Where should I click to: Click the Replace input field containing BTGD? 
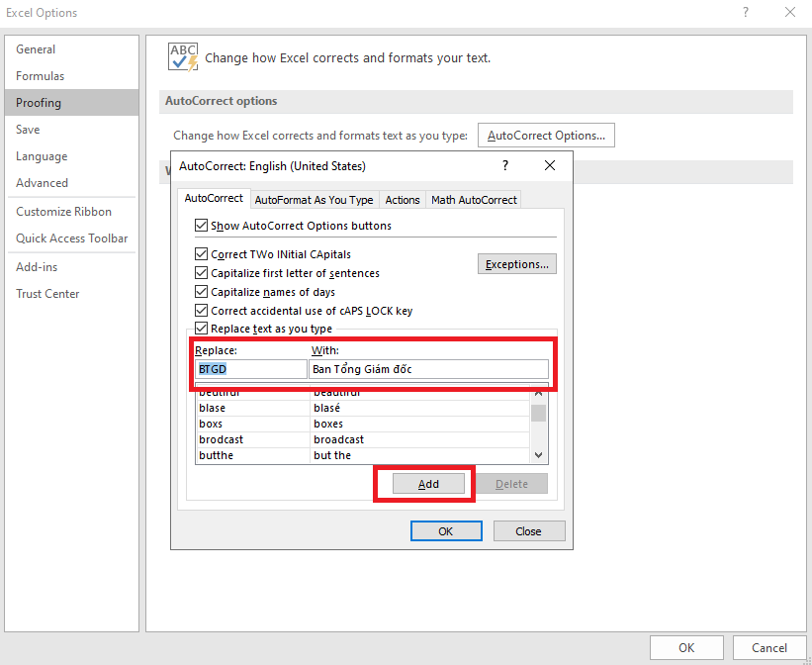pyautogui.click(x=251, y=369)
